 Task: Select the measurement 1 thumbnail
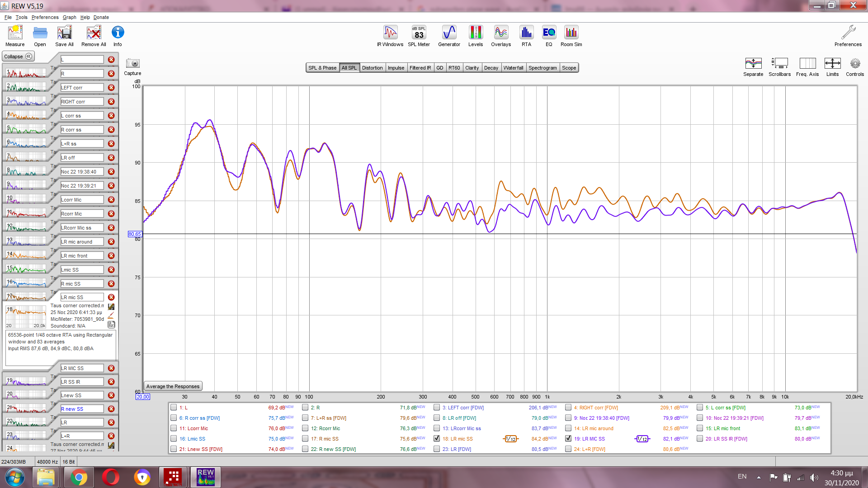(x=26, y=73)
